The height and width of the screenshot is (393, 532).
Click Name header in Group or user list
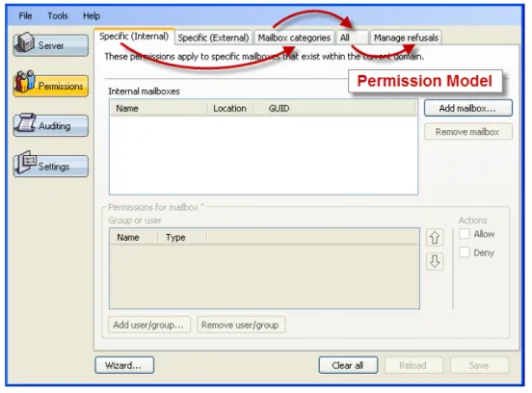point(134,237)
